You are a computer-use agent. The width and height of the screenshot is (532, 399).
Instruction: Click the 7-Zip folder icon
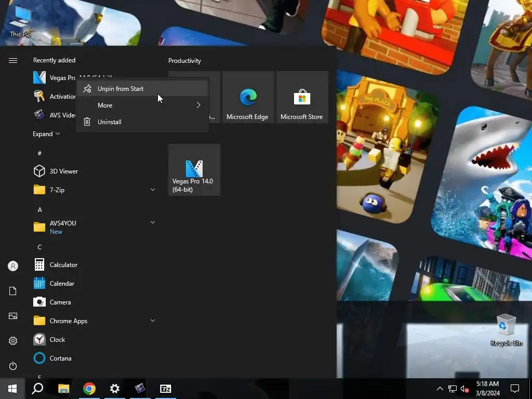point(39,190)
